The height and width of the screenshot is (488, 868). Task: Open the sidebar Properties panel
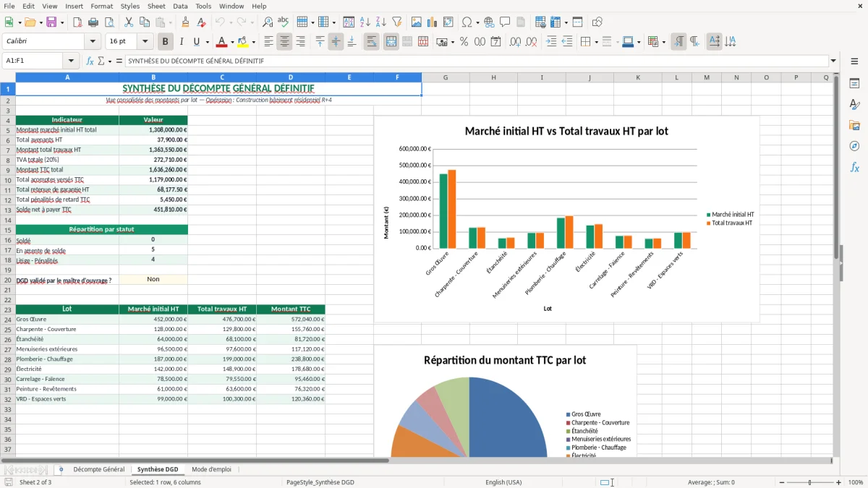(x=854, y=83)
